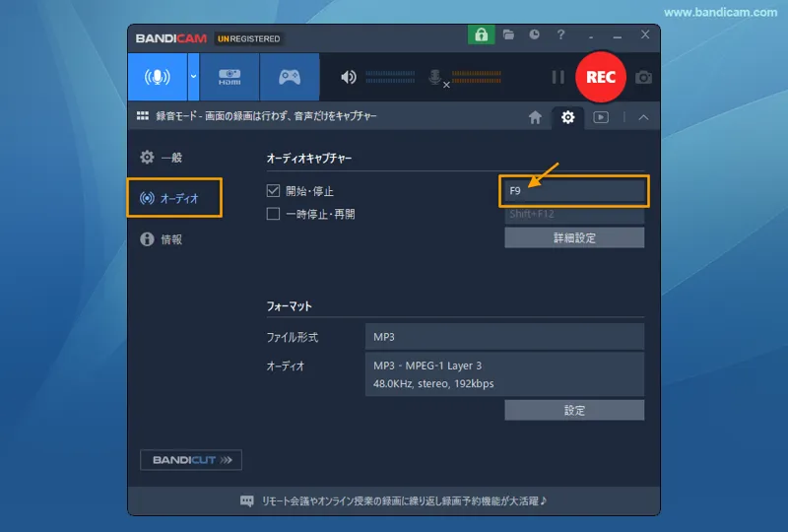The width and height of the screenshot is (788, 532).
Task: Click the microphone level meter
Action: coord(477,77)
